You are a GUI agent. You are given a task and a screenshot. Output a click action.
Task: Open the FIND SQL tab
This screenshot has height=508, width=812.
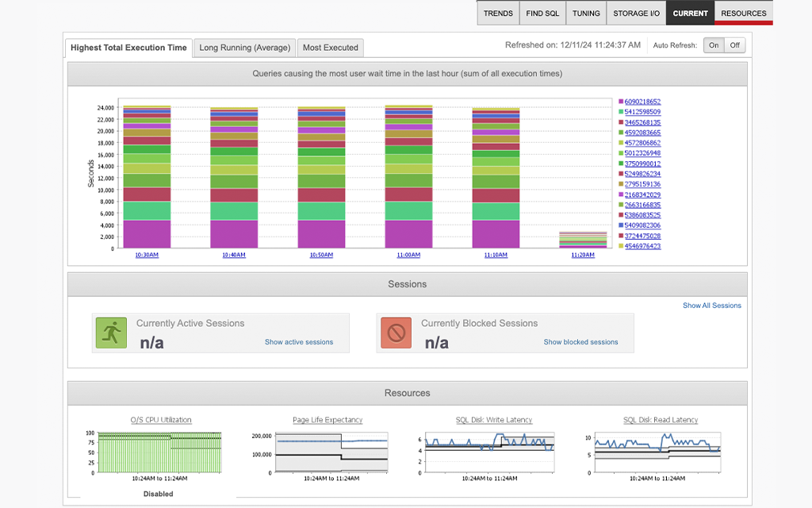pos(542,13)
